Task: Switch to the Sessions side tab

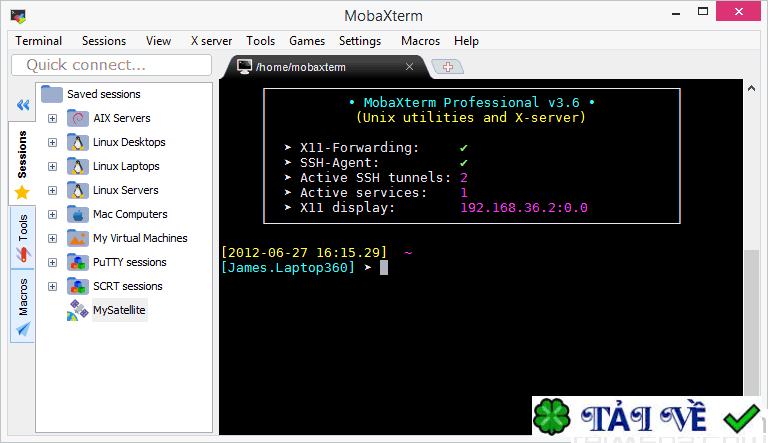Action: tap(22, 163)
